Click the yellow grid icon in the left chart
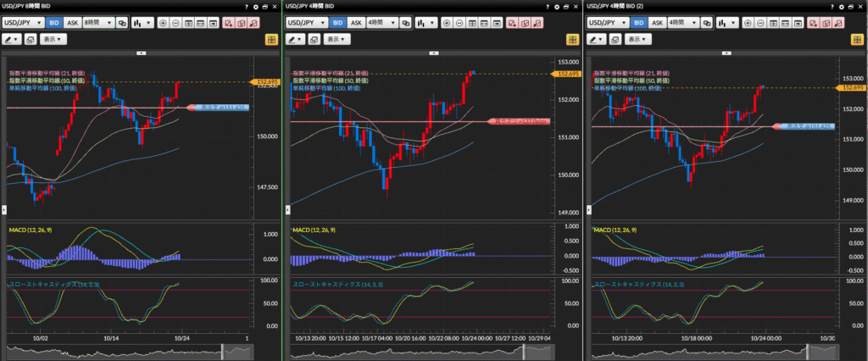Viewport: 868px width, 361px height. pyautogui.click(x=271, y=39)
